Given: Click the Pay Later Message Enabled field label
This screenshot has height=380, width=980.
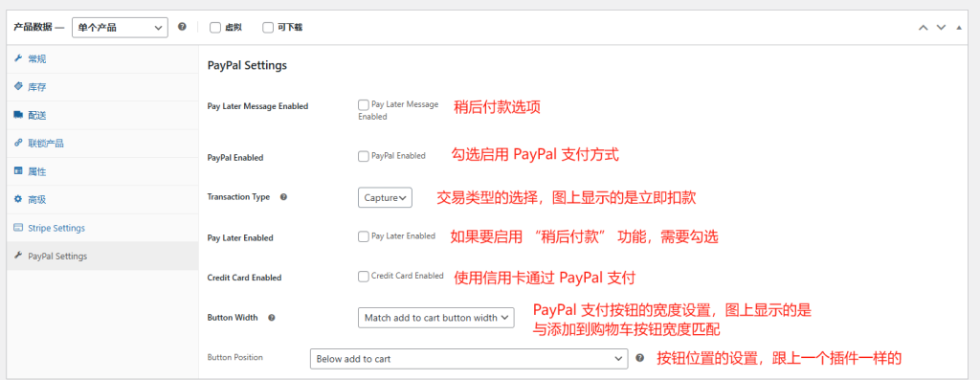Looking at the screenshot, I should 257,106.
